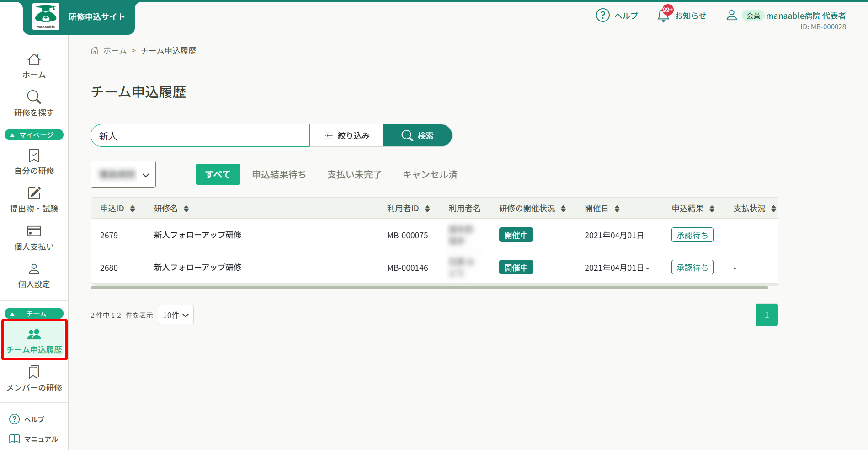Open Home from the sidebar house icon
The width and height of the screenshot is (868, 450).
[34, 60]
